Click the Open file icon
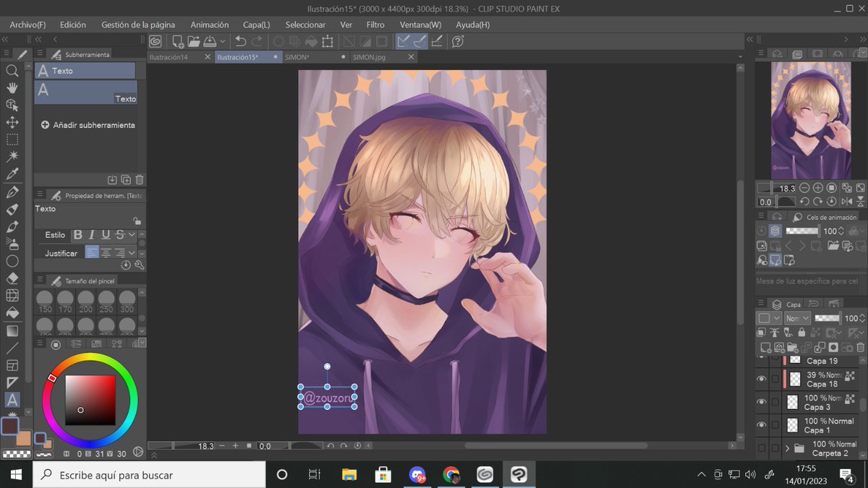Screen dimensions: 868x488 click(194, 41)
